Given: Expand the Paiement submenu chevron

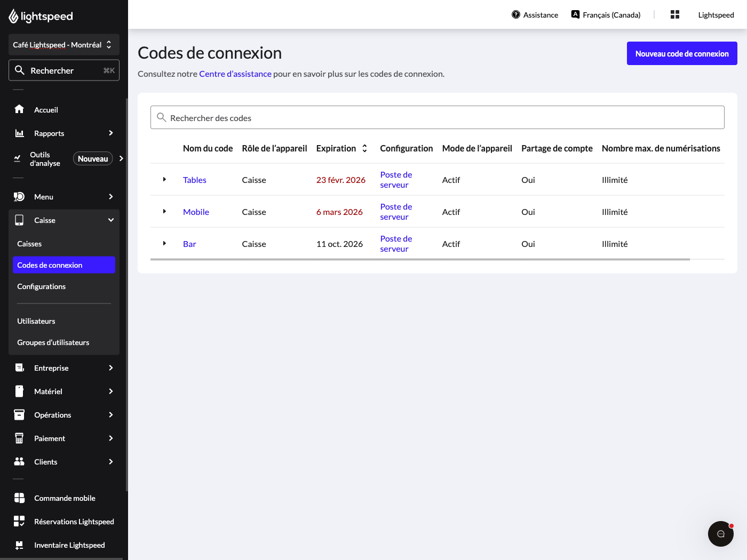Looking at the screenshot, I should click(x=111, y=438).
